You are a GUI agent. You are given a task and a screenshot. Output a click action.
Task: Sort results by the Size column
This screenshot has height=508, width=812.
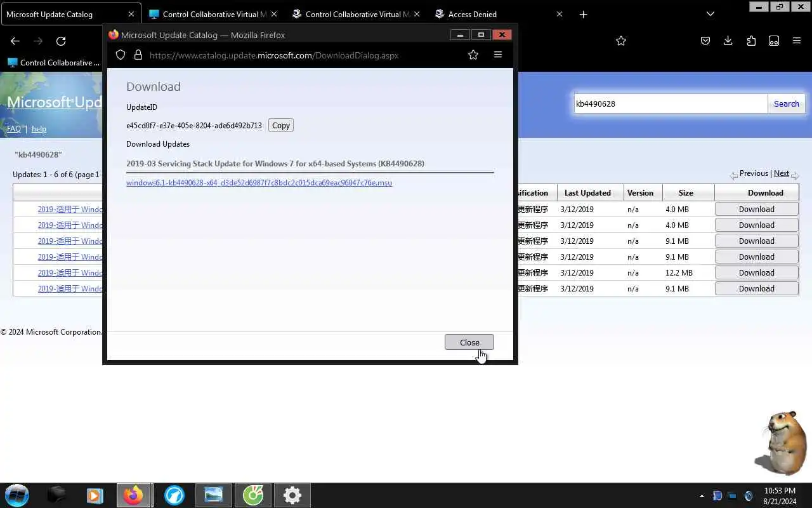point(686,193)
